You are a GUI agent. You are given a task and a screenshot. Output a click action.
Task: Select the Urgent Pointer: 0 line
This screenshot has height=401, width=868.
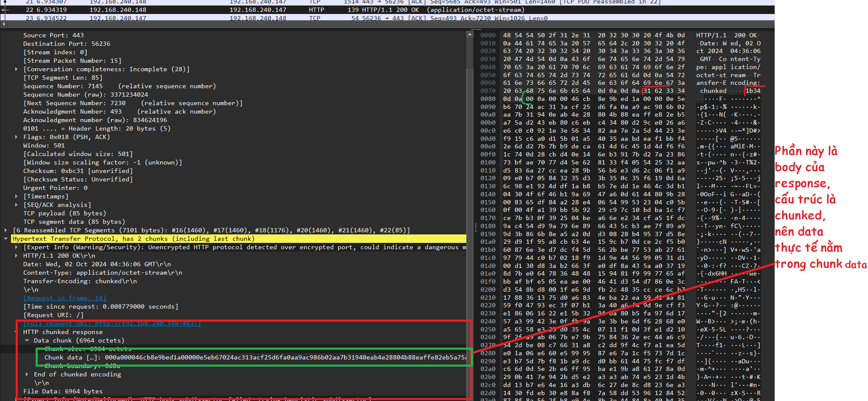click(x=55, y=188)
